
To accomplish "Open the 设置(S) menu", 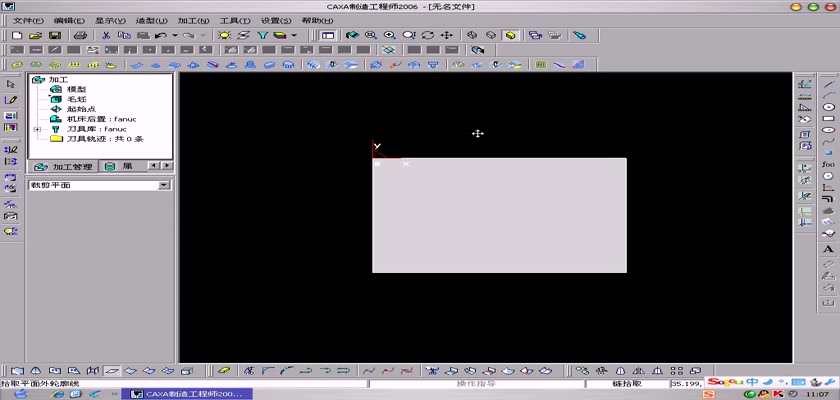I will [x=276, y=21].
